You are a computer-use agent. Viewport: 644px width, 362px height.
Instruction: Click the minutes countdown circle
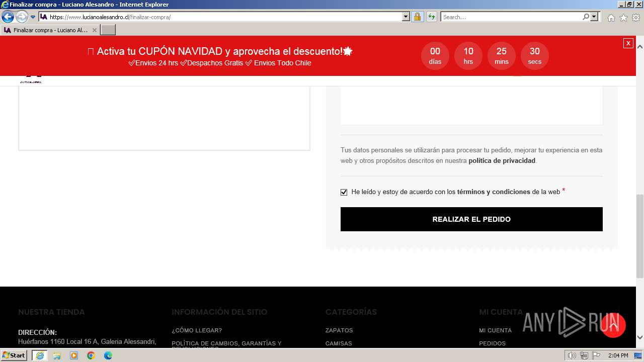click(502, 56)
